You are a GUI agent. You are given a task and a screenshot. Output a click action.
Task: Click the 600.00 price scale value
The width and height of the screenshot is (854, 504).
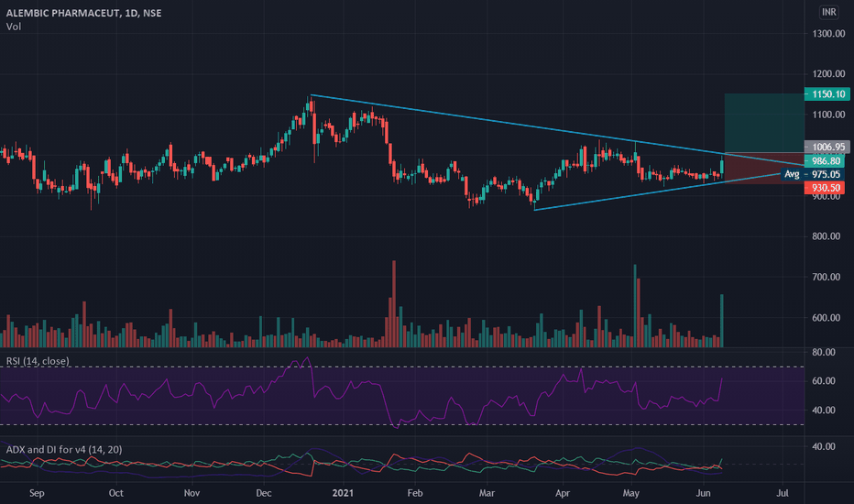(827, 318)
